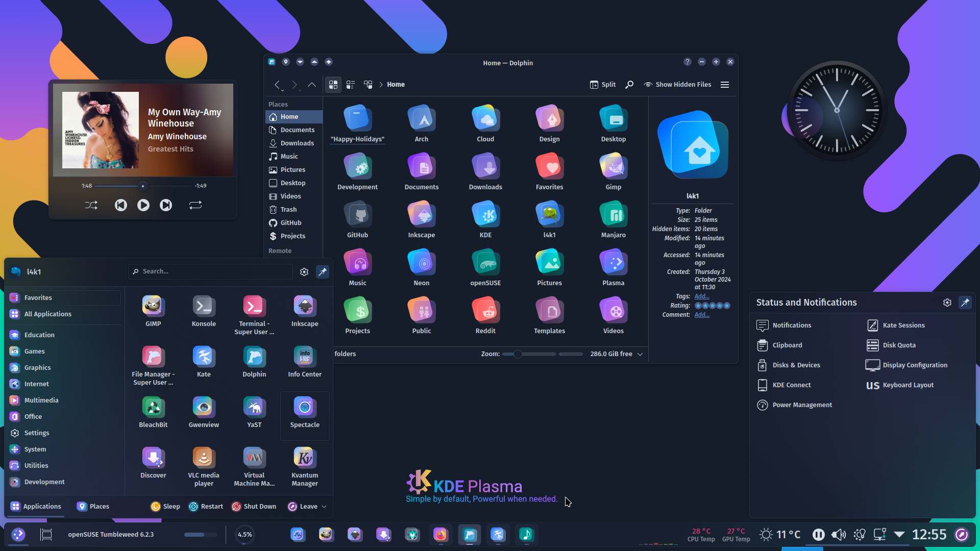Screen dimensions: 980x551
Task: Click the launcher Search field
Action: pos(210,271)
